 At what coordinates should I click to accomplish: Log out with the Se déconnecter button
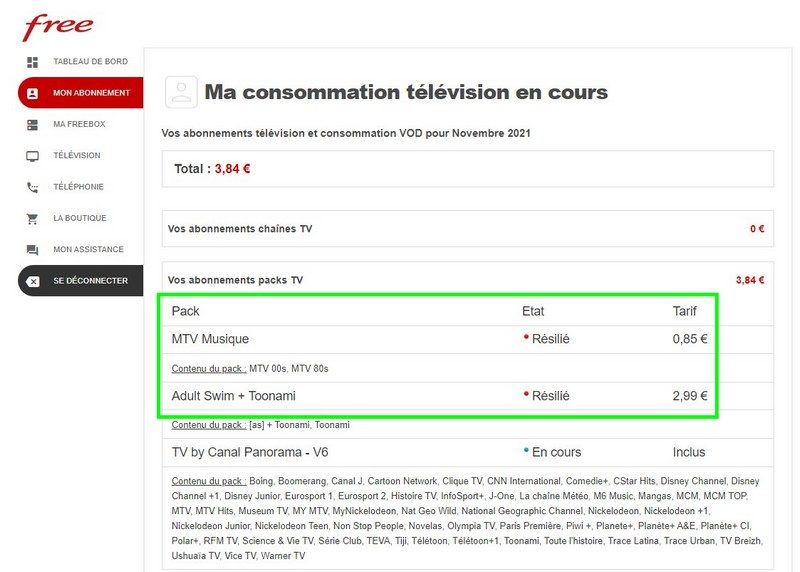click(81, 281)
